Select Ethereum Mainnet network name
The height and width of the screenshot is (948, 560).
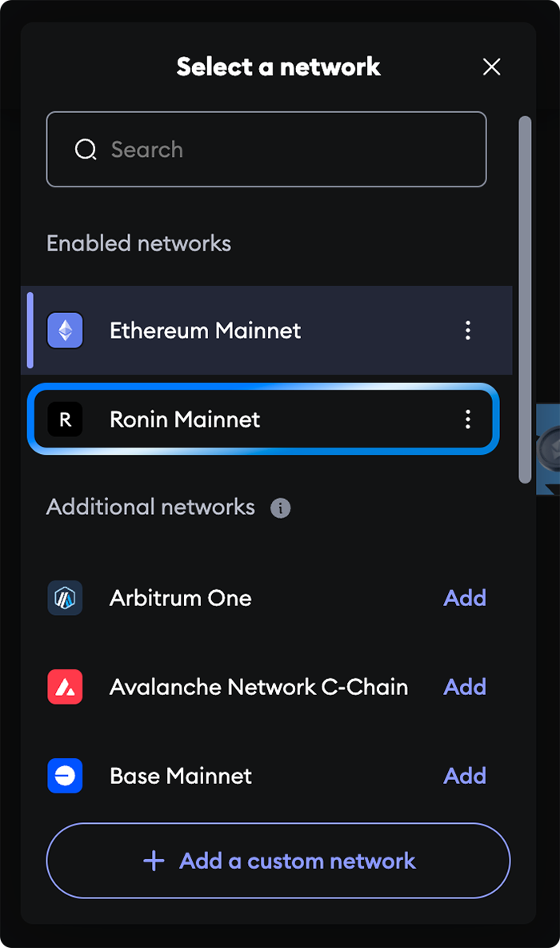pyautogui.click(x=206, y=331)
